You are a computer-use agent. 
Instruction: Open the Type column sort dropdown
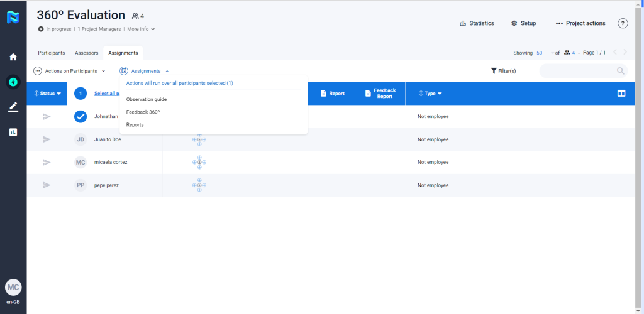[430, 94]
